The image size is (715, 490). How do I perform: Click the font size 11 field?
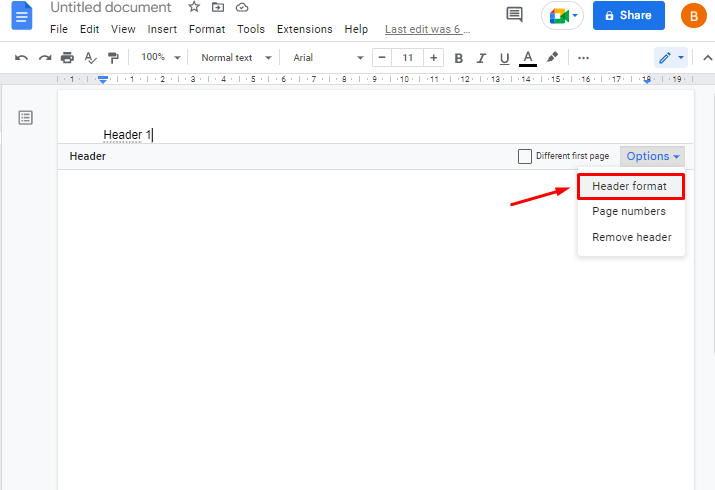pyautogui.click(x=408, y=58)
